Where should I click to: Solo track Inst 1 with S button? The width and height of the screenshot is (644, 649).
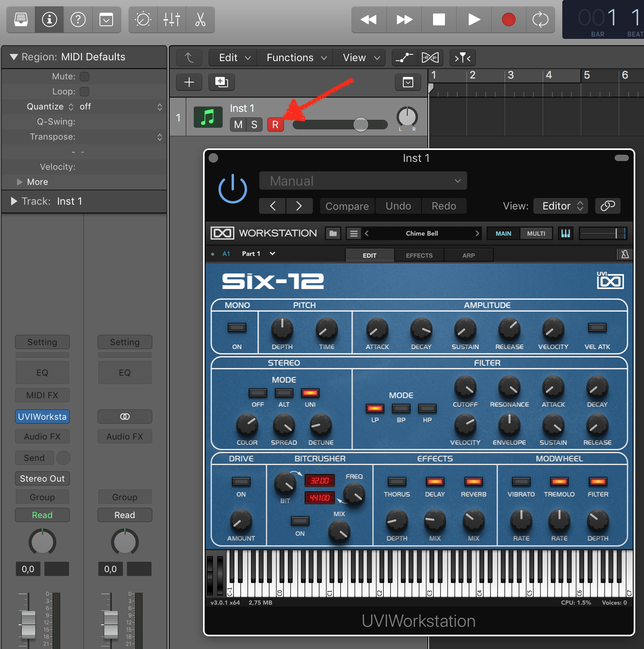point(254,125)
